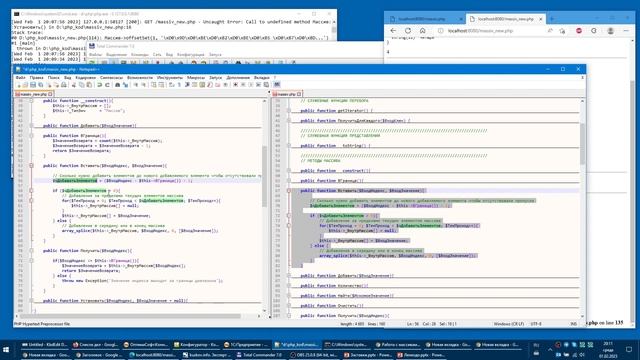Start macro recording toolbar icon
This screenshot has width=640, height=360.
click(235, 85)
